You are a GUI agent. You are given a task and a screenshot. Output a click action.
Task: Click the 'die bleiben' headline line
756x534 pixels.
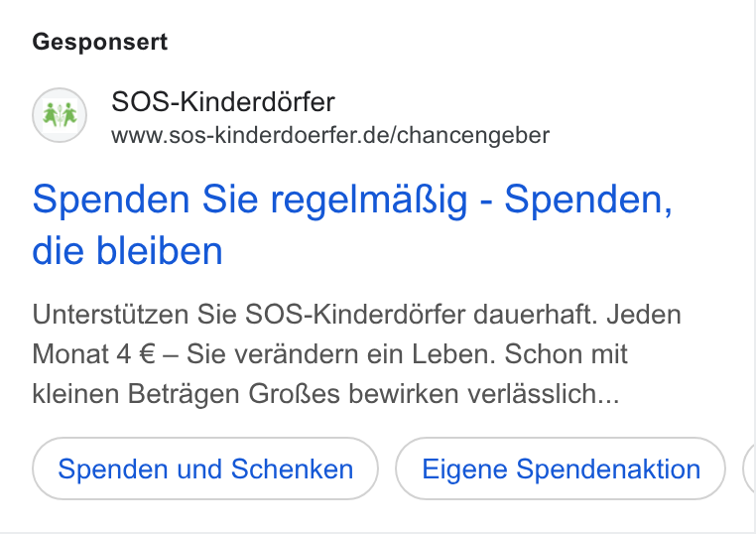(x=127, y=251)
